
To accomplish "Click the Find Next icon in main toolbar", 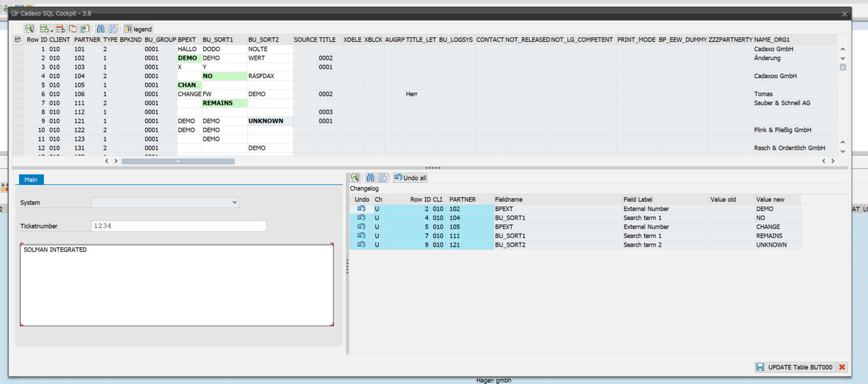I will click(113, 29).
